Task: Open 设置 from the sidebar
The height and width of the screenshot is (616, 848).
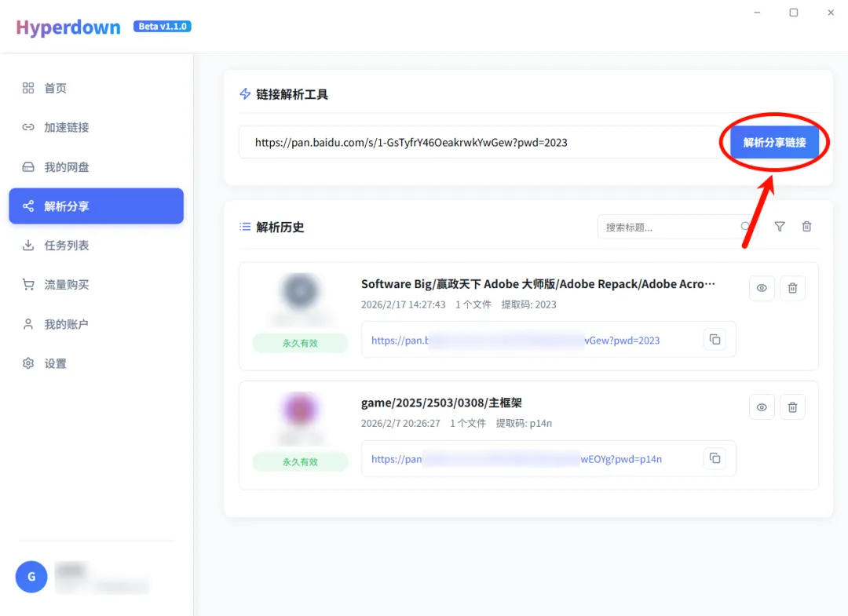Action: point(55,363)
